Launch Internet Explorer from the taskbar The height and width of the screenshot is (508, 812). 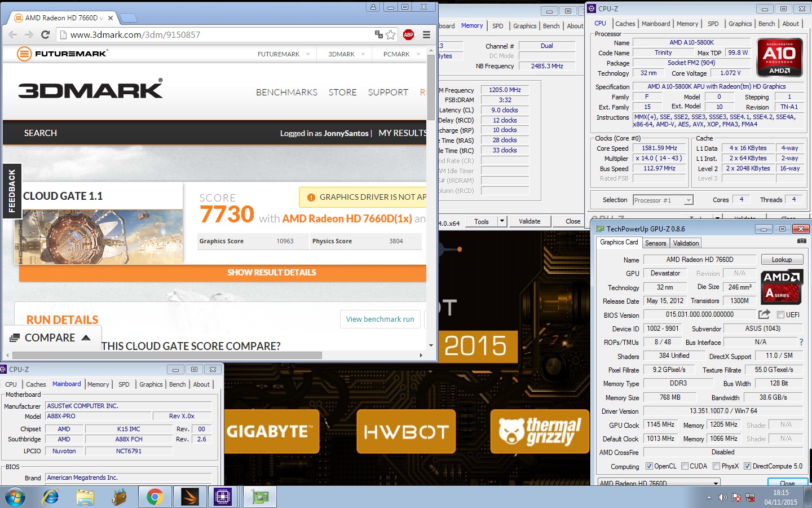51,497
